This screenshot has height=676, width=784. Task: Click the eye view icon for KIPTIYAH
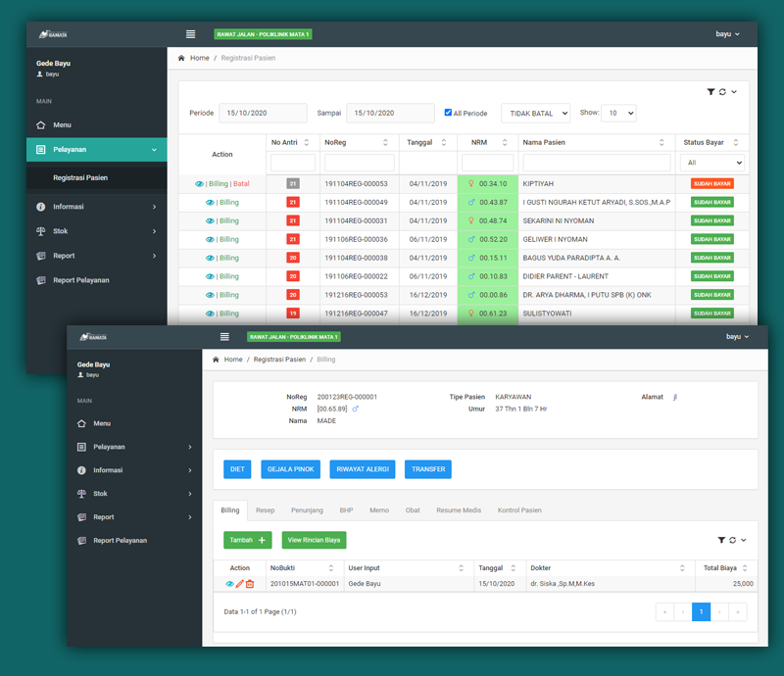[199, 183]
